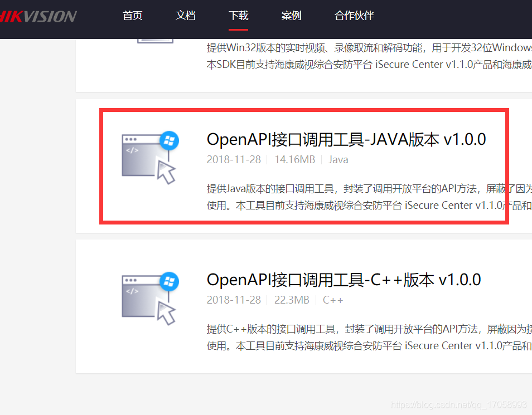Click description starting 提供C++版本的接口调用工具
This screenshot has width=532, height=415.
369,338
